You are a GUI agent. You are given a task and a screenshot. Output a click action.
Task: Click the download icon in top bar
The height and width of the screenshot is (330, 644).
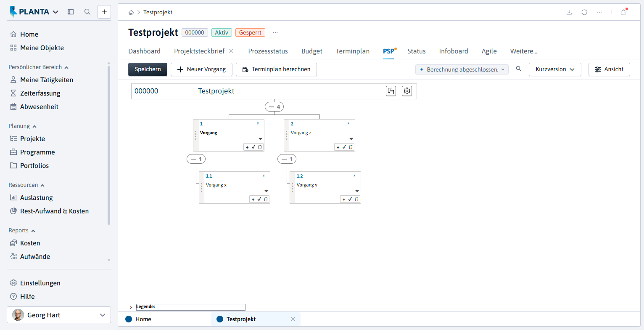tap(569, 12)
